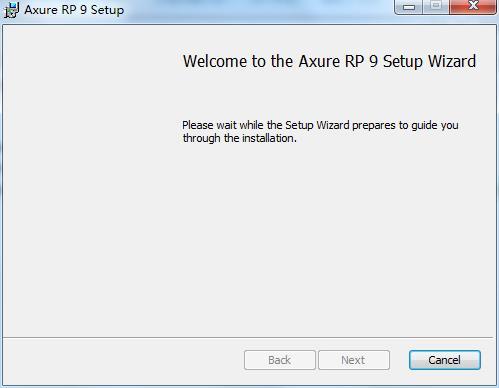
Task: Click the Welcome to Axure heading
Action: point(329,61)
